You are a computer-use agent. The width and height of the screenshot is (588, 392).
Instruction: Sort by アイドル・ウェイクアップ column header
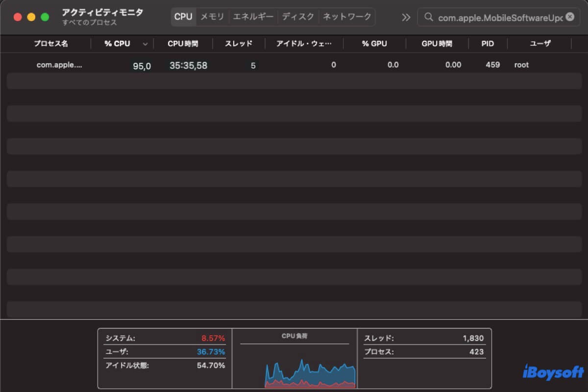pos(304,44)
